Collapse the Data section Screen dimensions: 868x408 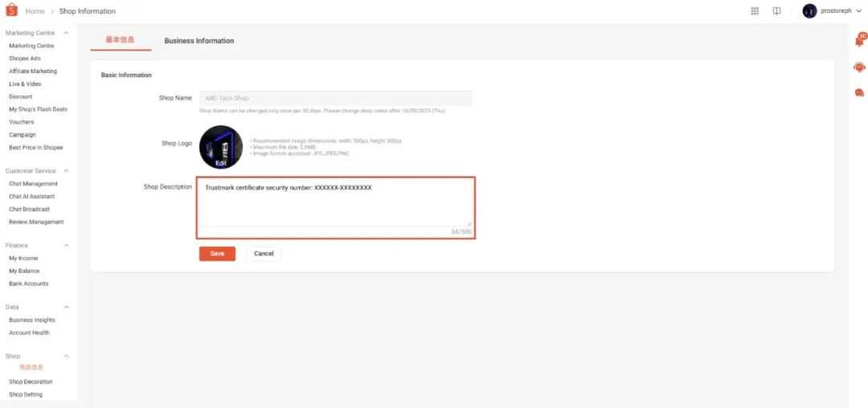coord(67,307)
